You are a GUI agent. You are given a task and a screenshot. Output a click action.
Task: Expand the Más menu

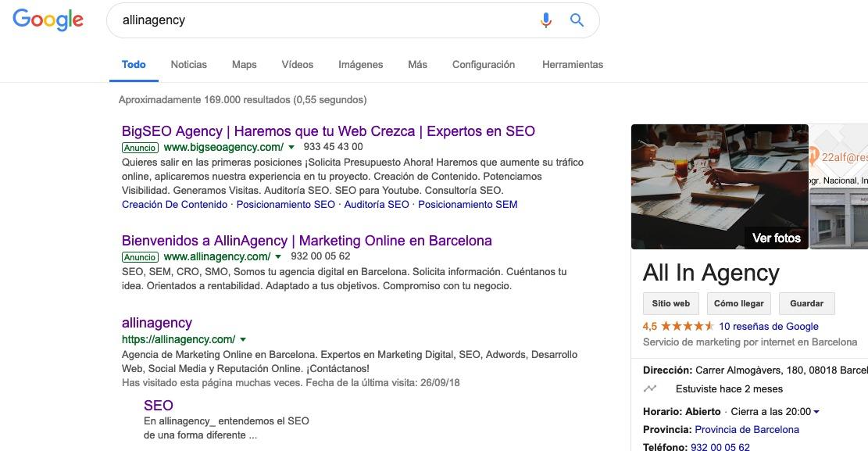(417, 64)
